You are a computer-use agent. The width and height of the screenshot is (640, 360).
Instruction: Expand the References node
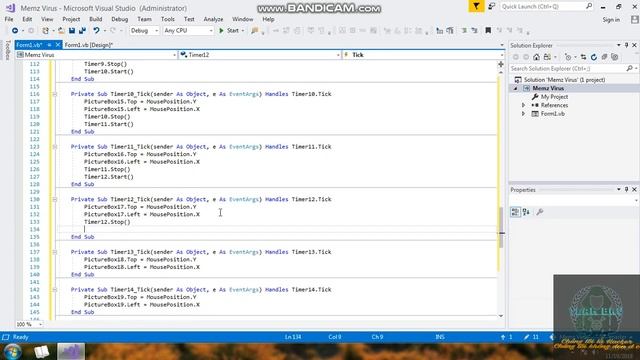coord(524,105)
